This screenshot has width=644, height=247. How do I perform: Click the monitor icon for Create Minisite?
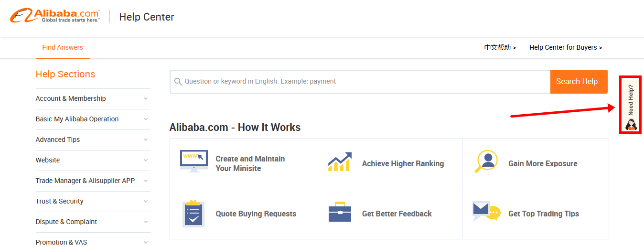(194, 161)
